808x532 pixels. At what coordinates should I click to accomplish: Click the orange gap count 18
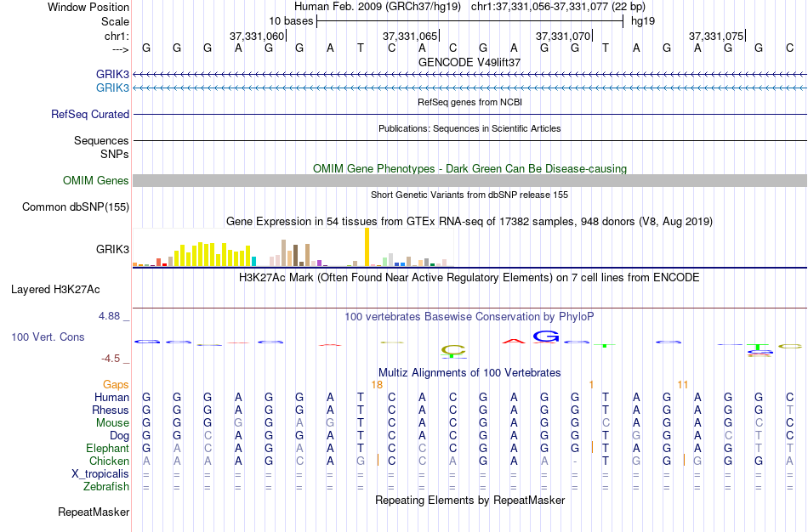point(377,385)
